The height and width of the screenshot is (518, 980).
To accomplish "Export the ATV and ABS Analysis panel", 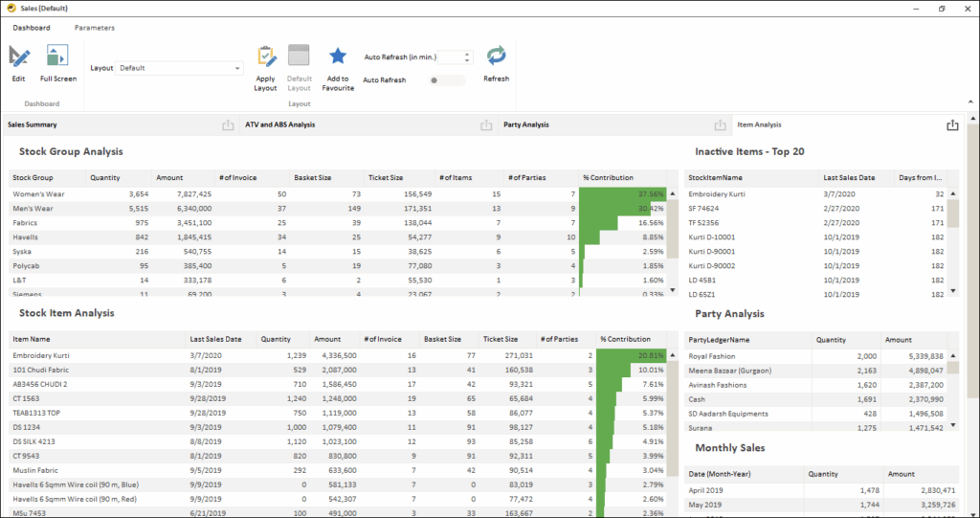I will click(486, 124).
